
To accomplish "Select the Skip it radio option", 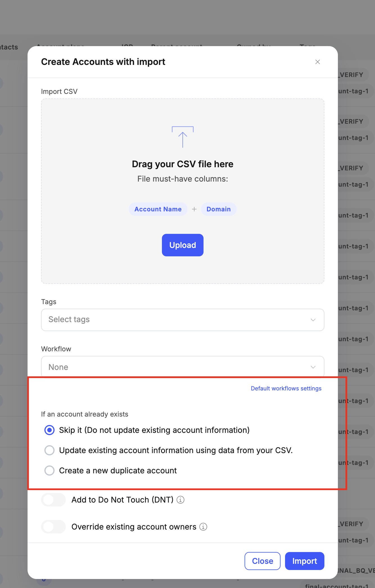I will [49, 430].
